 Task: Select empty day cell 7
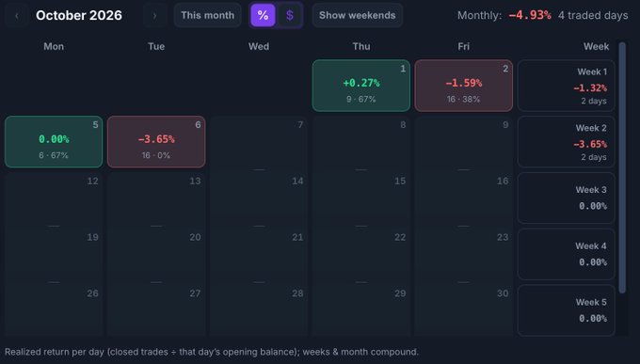point(259,142)
